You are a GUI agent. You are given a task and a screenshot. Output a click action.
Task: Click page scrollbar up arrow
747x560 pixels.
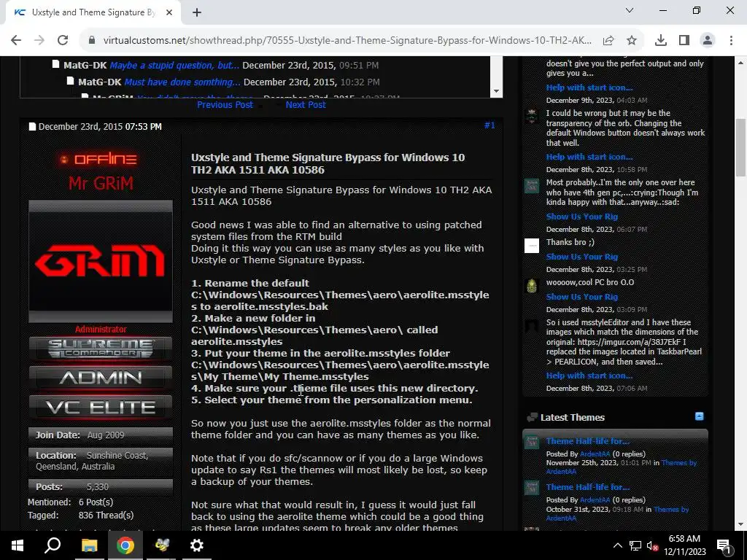(741, 63)
